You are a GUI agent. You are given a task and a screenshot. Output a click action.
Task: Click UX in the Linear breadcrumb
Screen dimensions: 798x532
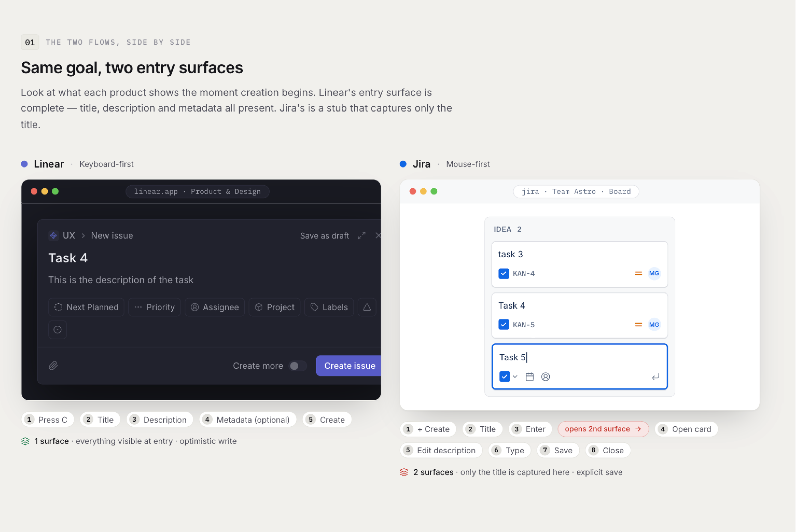(69, 236)
